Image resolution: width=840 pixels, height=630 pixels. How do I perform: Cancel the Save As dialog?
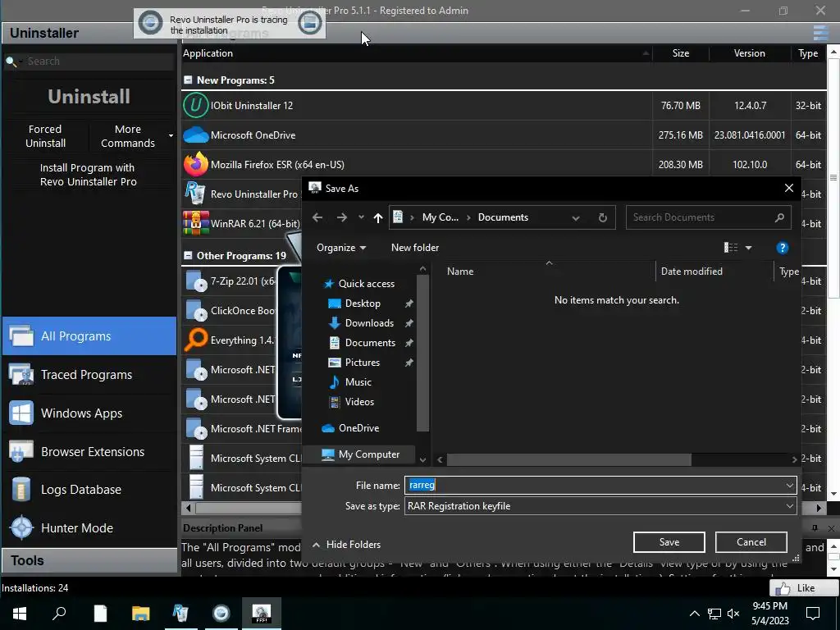click(751, 542)
